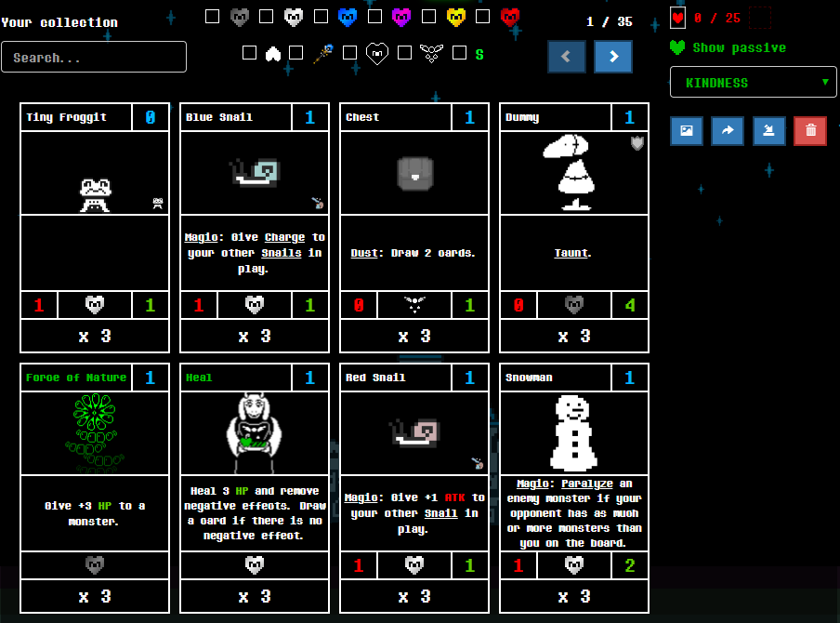This screenshot has height=623, width=840.
Task: Click the red heart deck count icon
Action: click(678, 18)
